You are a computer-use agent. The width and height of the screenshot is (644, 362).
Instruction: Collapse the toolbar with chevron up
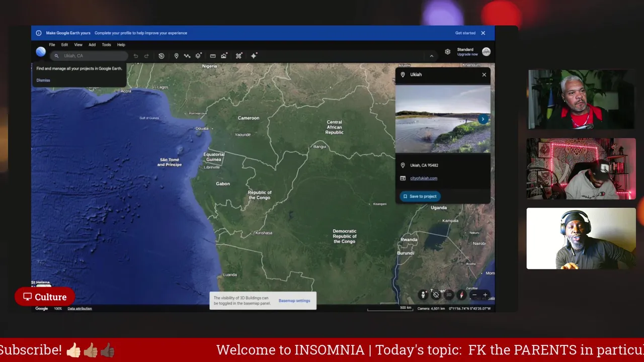point(431,56)
